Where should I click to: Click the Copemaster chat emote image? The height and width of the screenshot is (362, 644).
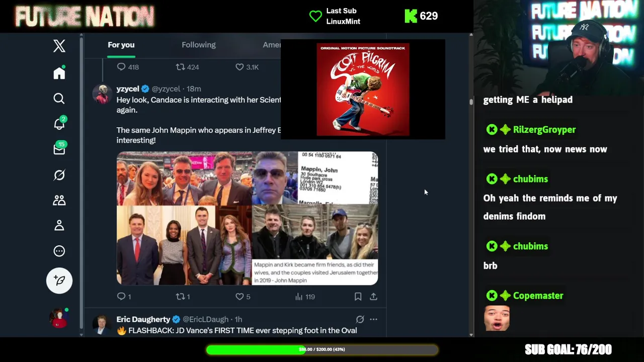tap(497, 318)
